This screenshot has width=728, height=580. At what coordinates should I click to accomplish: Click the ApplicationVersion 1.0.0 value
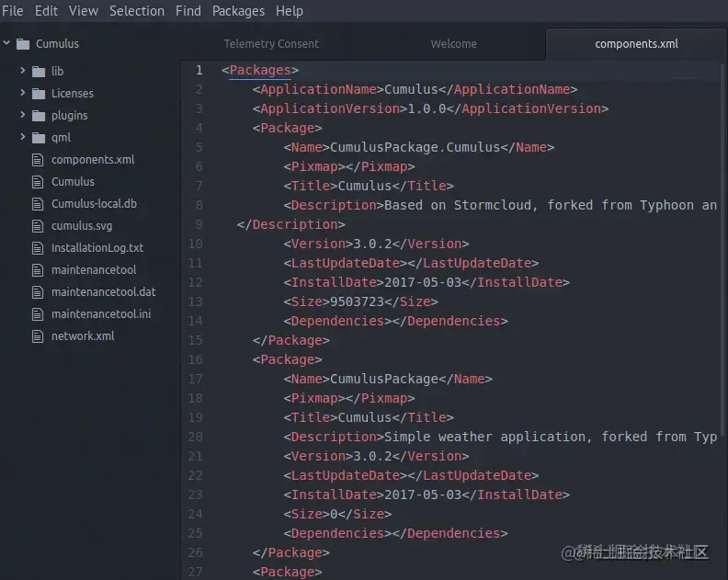click(427, 108)
